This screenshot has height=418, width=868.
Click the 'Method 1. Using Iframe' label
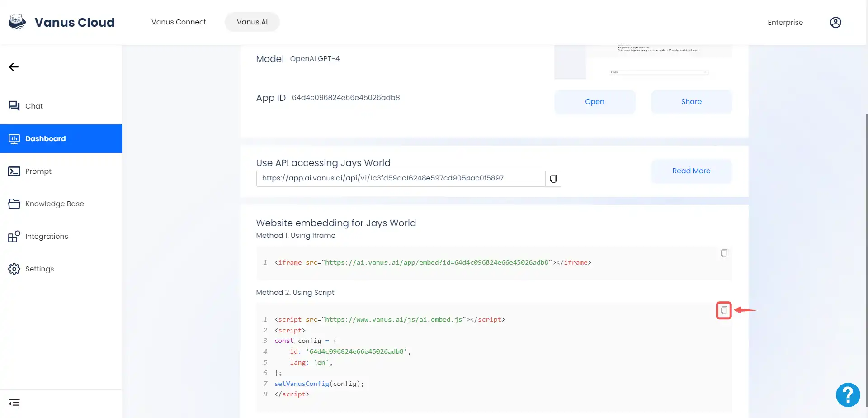(x=296, y=236)
